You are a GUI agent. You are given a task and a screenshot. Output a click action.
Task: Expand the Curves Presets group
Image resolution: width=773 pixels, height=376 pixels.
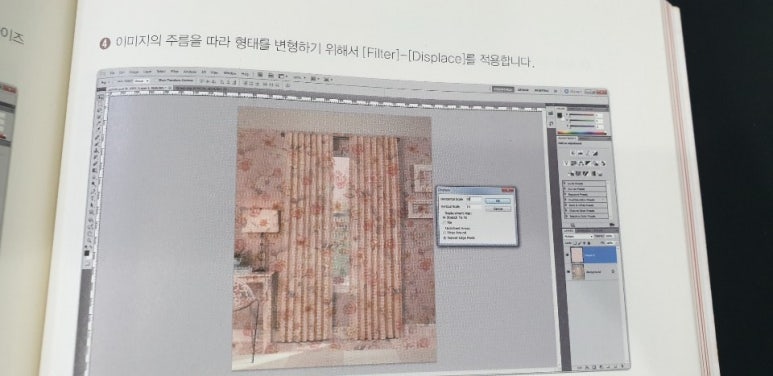point(565,189)
